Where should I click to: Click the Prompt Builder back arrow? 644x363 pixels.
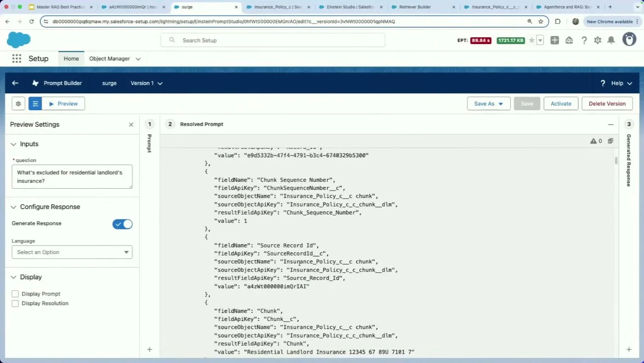(x=15, y=83)
